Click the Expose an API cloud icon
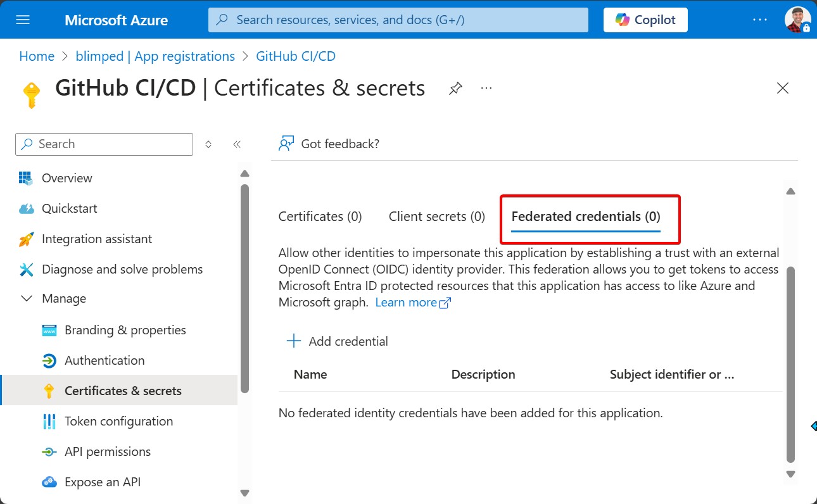This screenshot has height=504, width=817. coord(49,482)
